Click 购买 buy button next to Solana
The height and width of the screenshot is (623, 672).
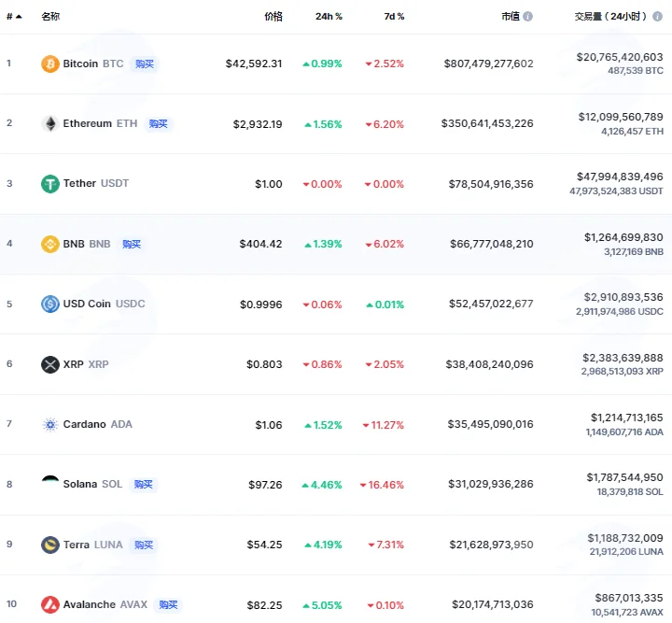tap(143, 484)
